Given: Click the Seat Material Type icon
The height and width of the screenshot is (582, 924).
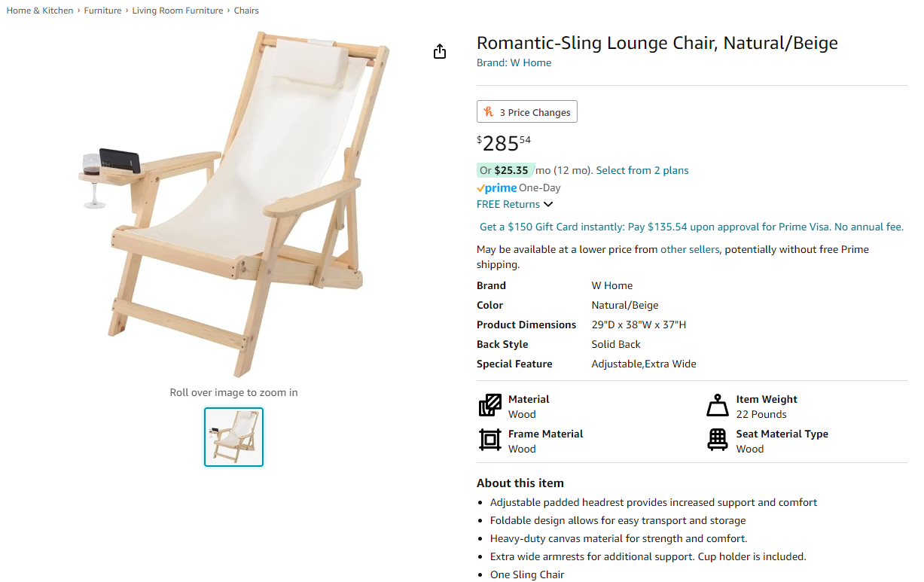Looking at the screenshot, I should (x=718, y=440).
